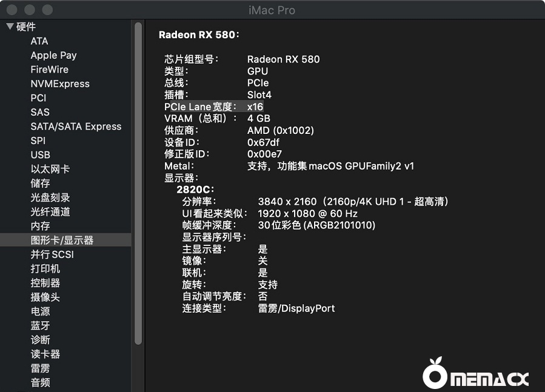Open the 雷雳 section
Viewport: 545px width, 392px height.
(40, 368)
